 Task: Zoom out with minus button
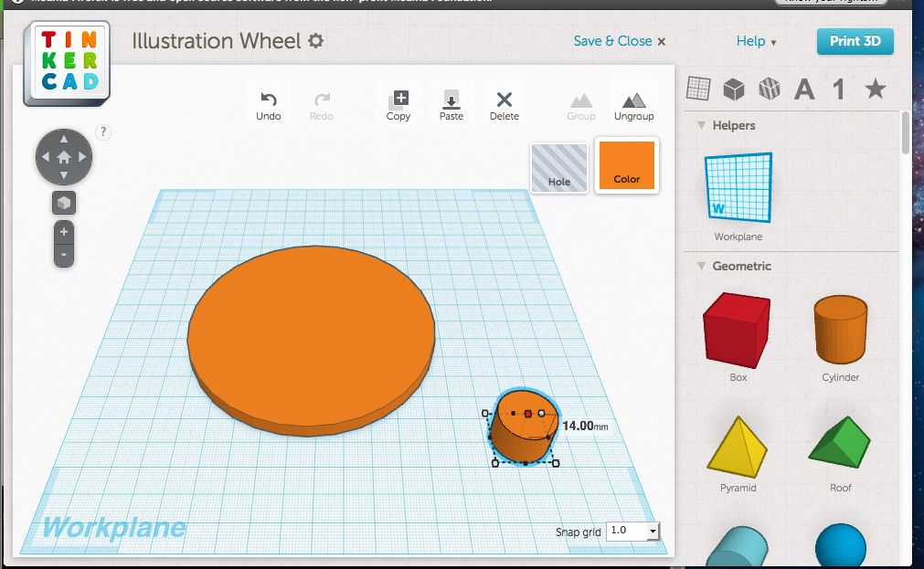coord(64,255)
